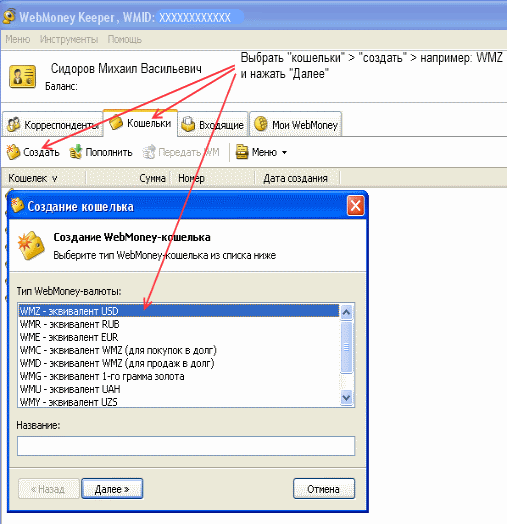Sort by the Кошелек column header
This screenshot has width=507, height=524.
pos(44,178)
